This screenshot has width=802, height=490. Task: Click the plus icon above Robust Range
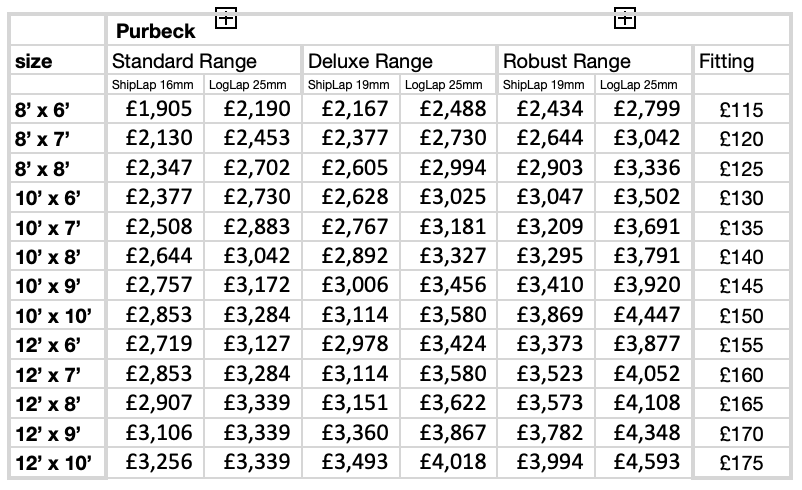pyautogui.click(x=625, y=17)
